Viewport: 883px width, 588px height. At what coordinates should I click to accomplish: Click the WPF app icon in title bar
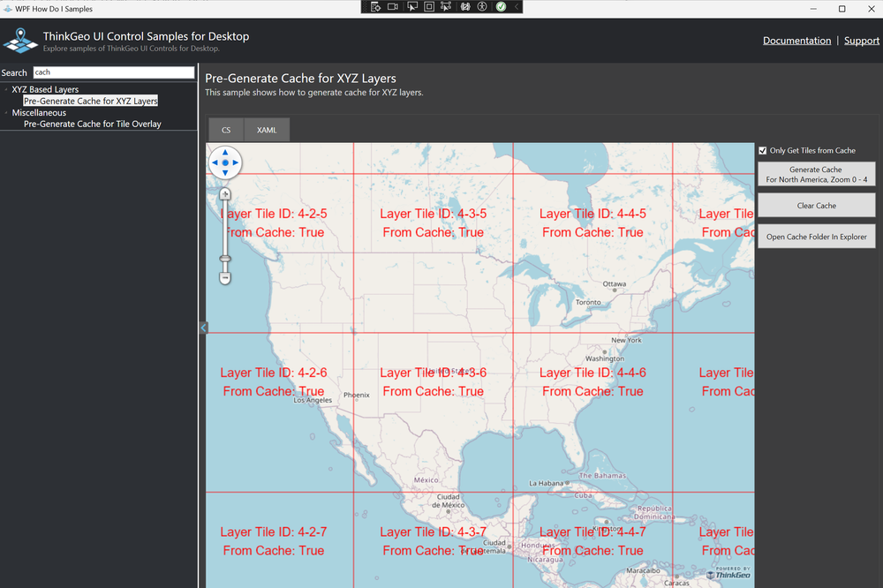pos(7,9)
